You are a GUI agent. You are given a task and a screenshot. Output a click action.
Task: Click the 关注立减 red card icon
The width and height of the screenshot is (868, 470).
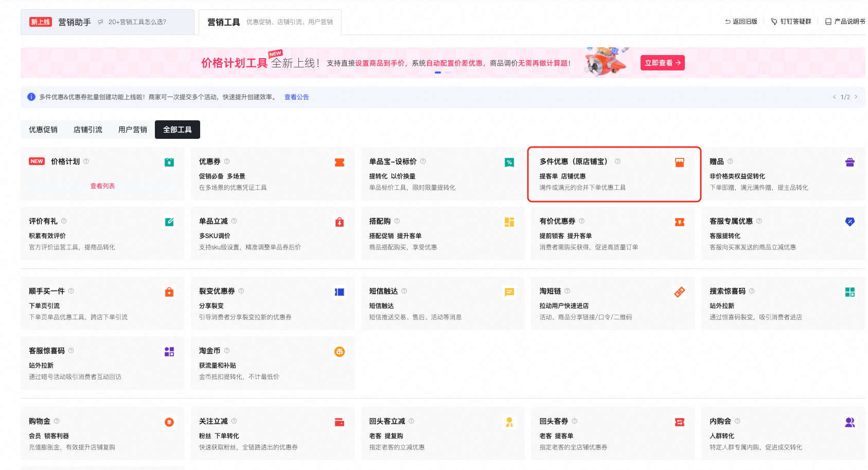coord(340,422)
